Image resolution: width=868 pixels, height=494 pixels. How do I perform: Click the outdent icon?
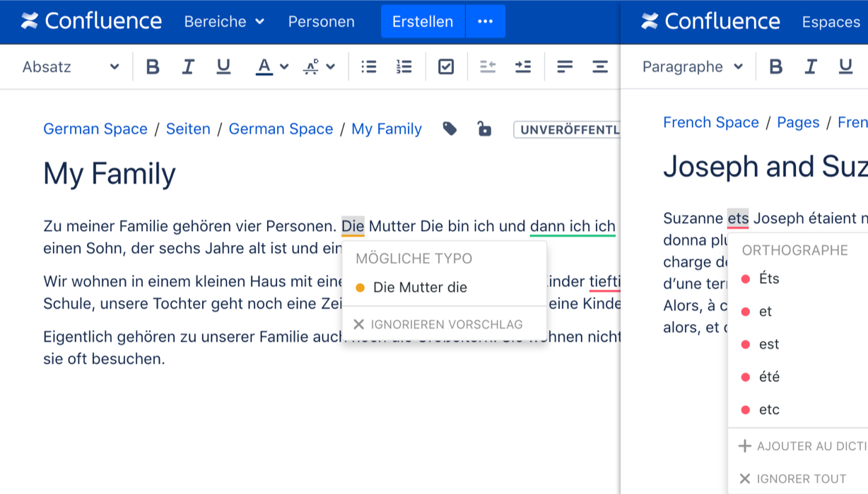[488, 67]
